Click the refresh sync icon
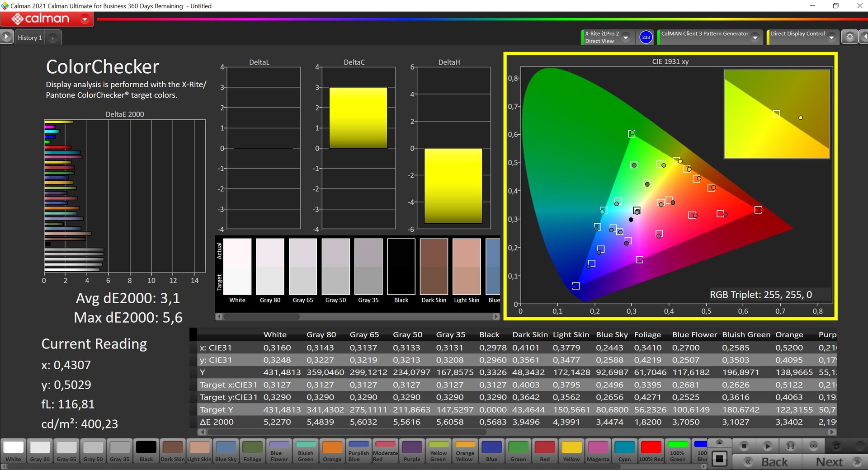 [837, 446]
